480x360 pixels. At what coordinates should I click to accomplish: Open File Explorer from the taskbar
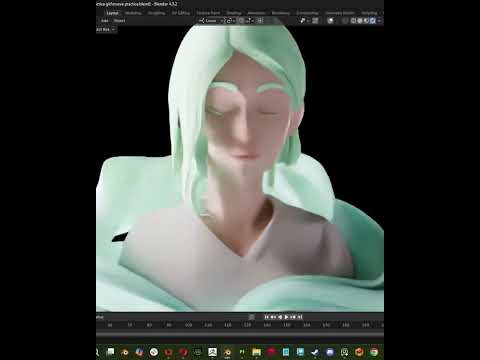(x=256, y=352)
